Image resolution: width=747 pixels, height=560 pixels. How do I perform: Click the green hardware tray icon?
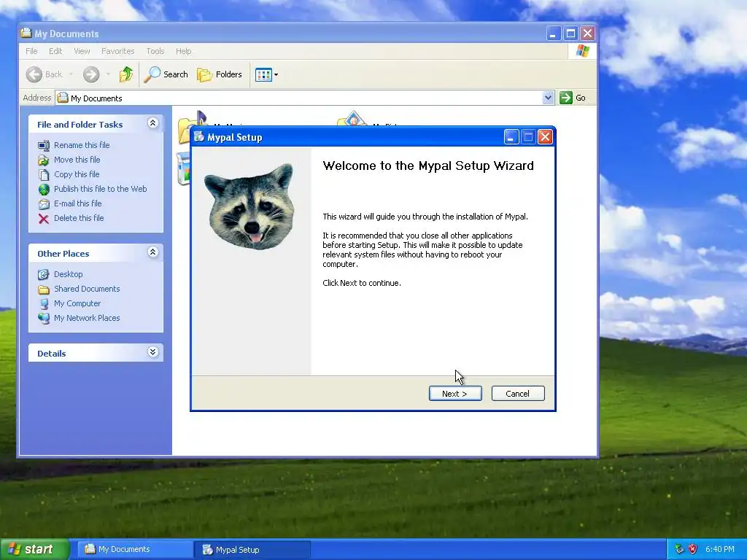(679, 549)
